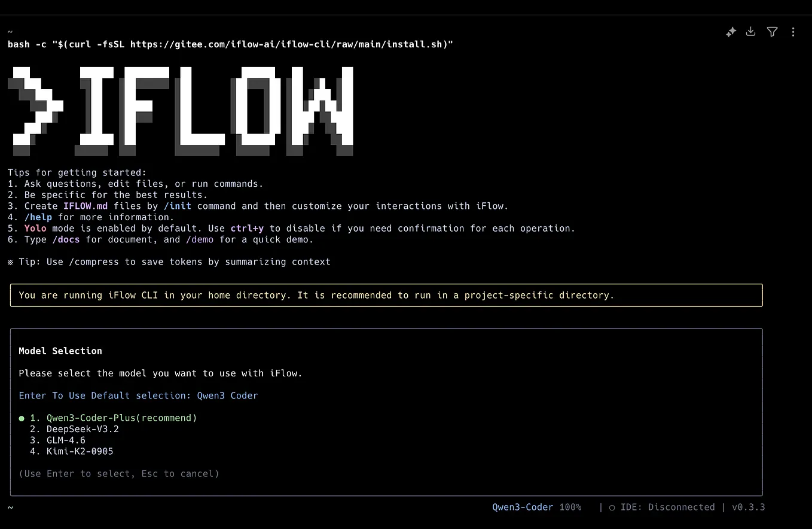Click the /help command link
Screen dimensions: 812x529
click(38, 217)
